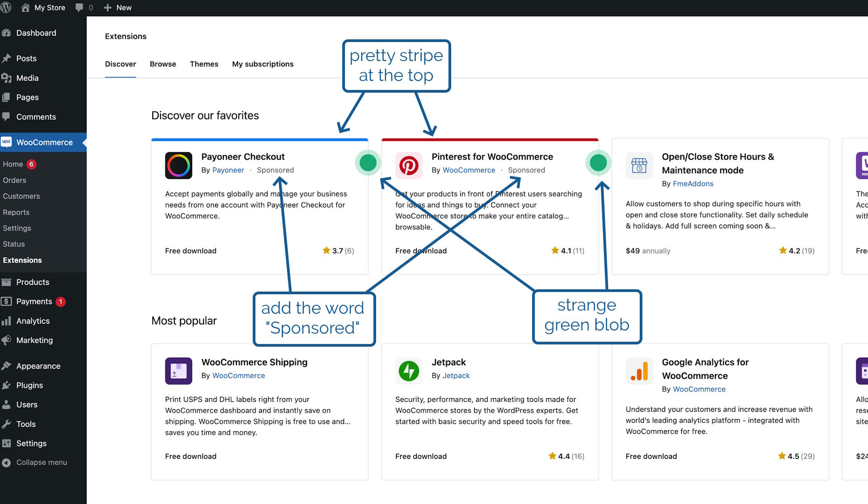Open the Products sidebar menu

[x=33, y=282]
